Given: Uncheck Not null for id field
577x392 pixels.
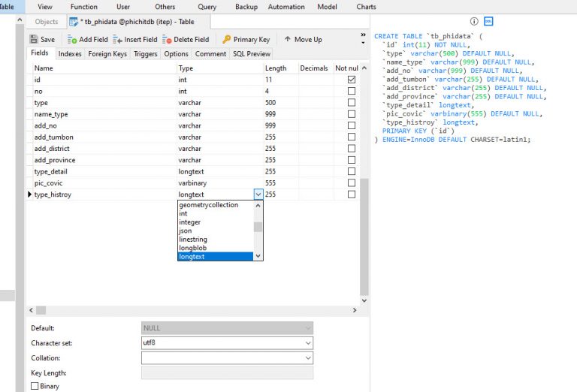Looking at the screenshot, I should coord(351,80).
